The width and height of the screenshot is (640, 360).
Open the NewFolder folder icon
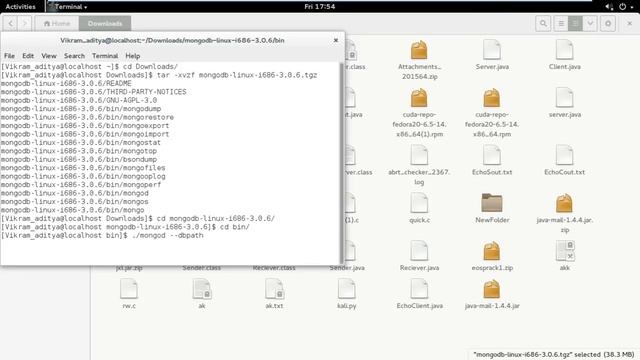click(x=492, y=203)
